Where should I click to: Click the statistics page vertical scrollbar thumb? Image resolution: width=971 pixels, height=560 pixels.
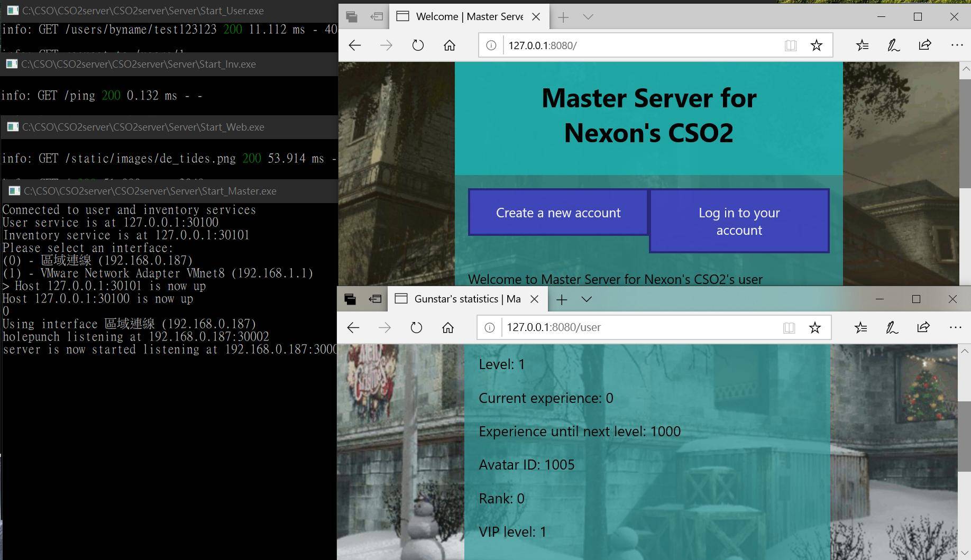point(964,436)
